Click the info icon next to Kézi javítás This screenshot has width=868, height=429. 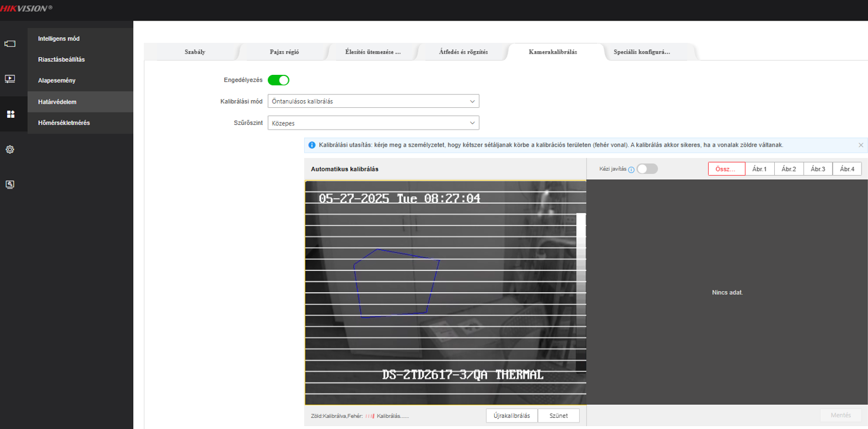[631, 170]
